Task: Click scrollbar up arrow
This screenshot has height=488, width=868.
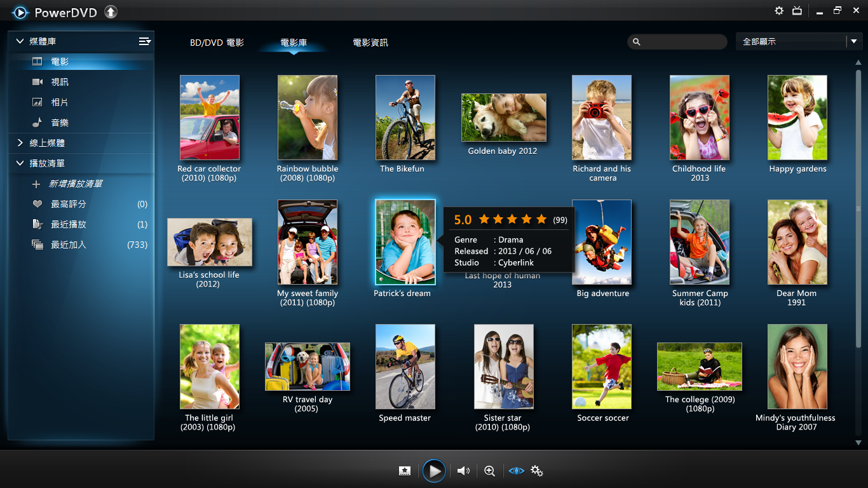Action: [x=858, y=62]
